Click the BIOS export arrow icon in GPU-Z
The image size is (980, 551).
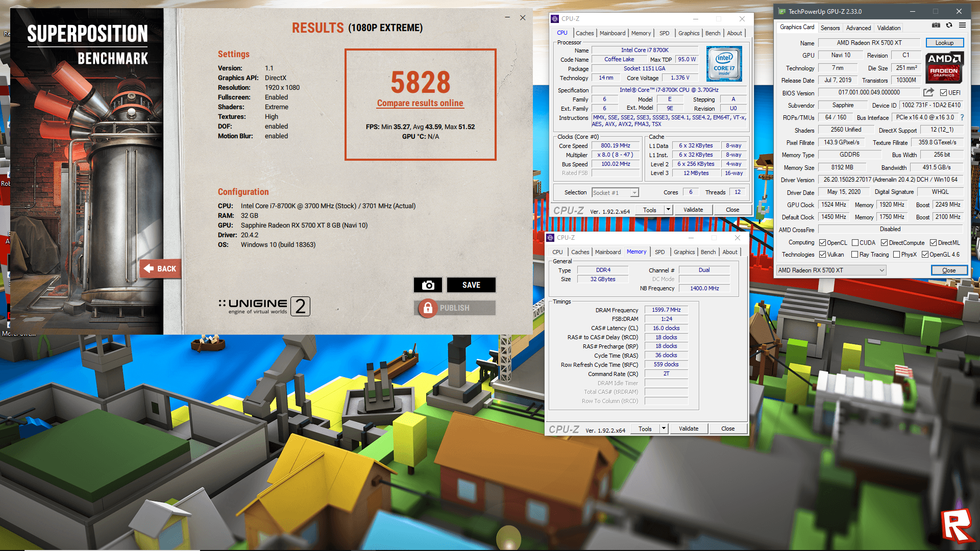[928, 92]
